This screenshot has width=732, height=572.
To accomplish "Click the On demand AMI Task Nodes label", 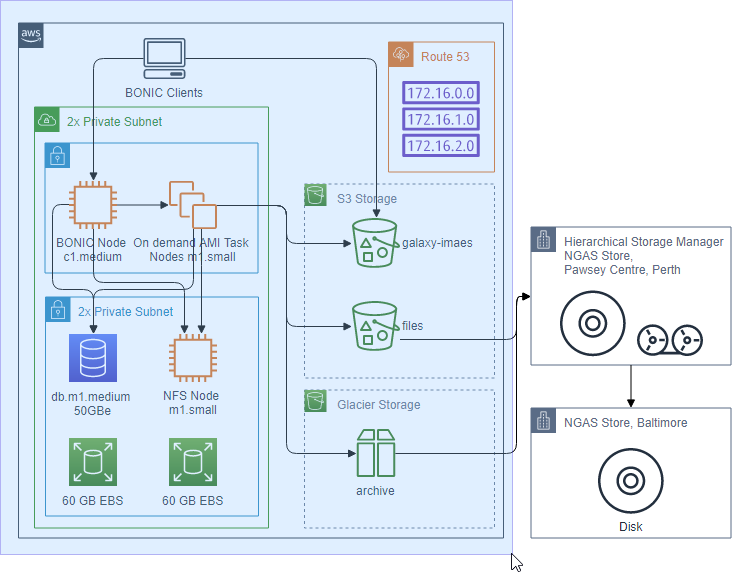I will point(191,250).
